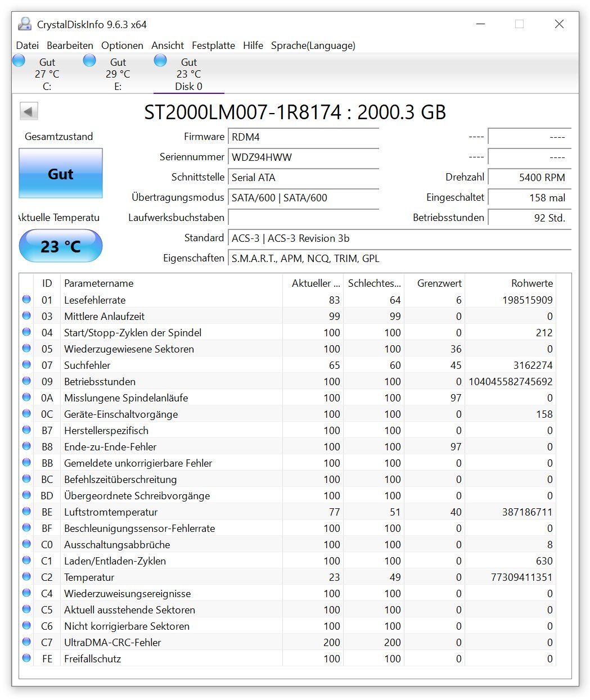590x700 pixels.
Task: Click raw value 387186711
Action: (x=528, y=512)
